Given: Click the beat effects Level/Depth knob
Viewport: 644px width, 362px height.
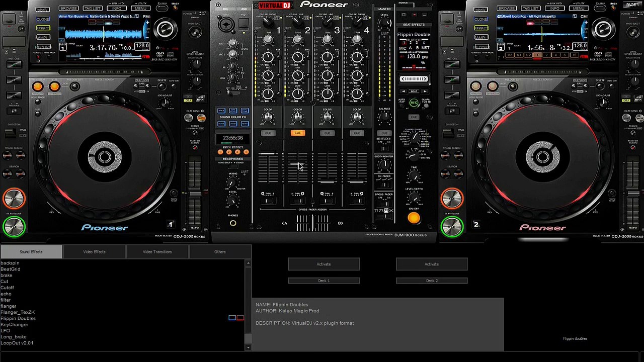Looking at the screenshot, I should [414, 199].
